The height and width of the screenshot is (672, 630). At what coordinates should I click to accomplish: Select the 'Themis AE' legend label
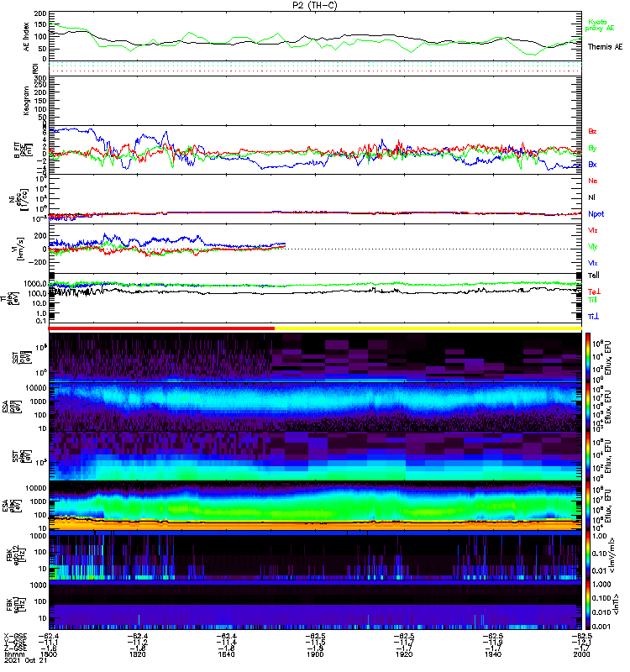tap(605, 47)
